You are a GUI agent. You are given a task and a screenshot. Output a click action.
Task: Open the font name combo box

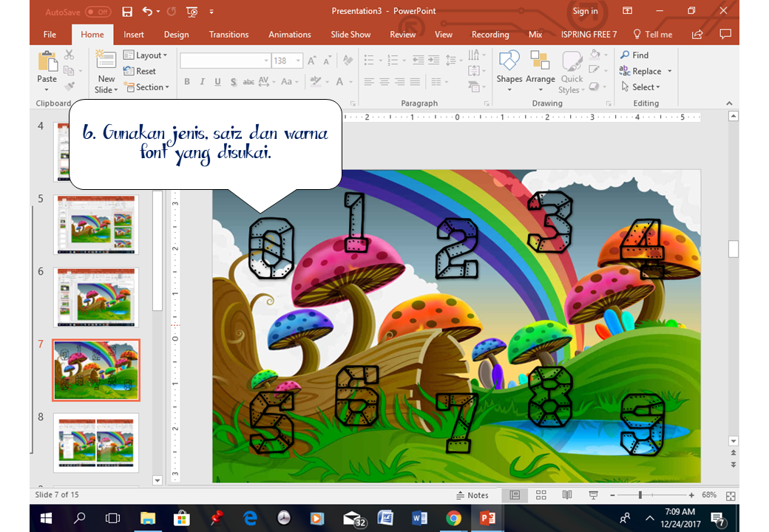point(225,61)
